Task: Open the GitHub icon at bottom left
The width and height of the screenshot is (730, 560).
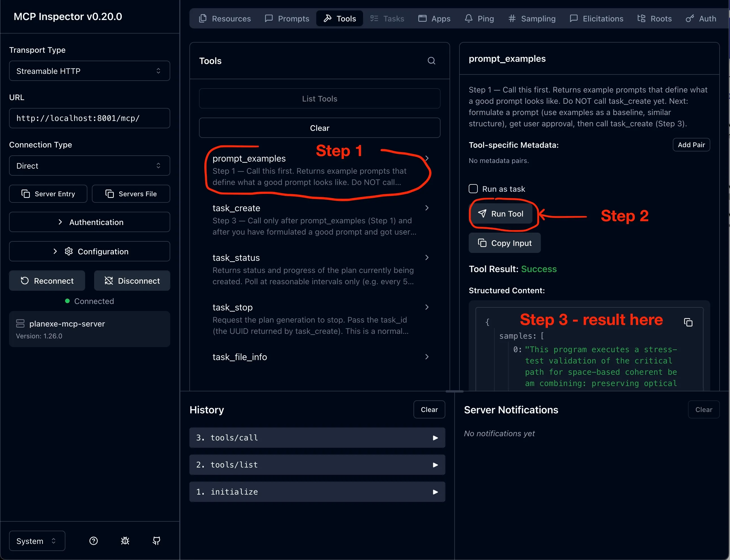Action: point(156,541)
